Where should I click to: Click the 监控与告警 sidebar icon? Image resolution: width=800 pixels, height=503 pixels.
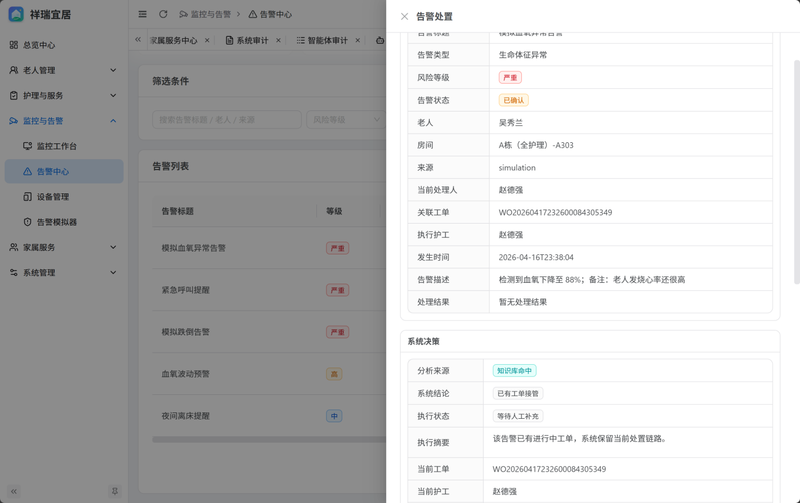(x=14, y=121)
